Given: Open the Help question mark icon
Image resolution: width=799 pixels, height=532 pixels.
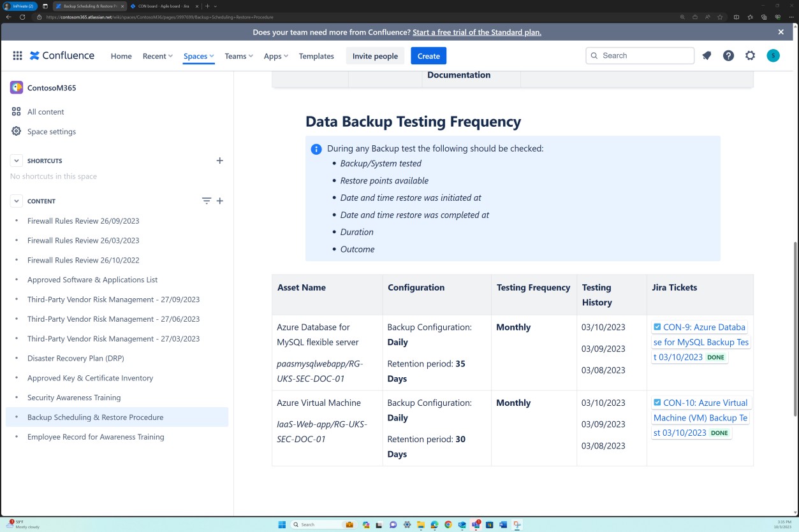Looking at the screenshot, I should tap(728, 55).
